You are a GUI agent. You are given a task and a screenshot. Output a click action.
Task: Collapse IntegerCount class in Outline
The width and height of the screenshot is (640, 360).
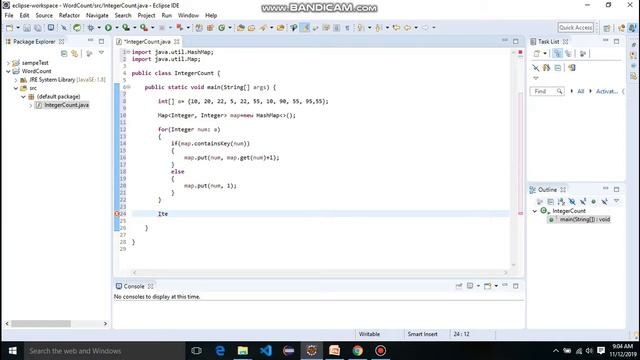[535, 211]
